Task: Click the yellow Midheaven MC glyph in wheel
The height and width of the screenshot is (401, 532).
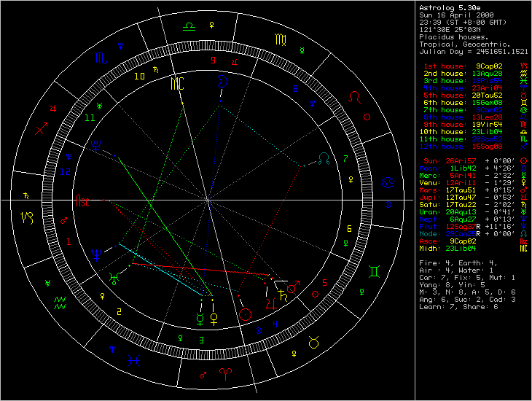Action: coord(177,85)
